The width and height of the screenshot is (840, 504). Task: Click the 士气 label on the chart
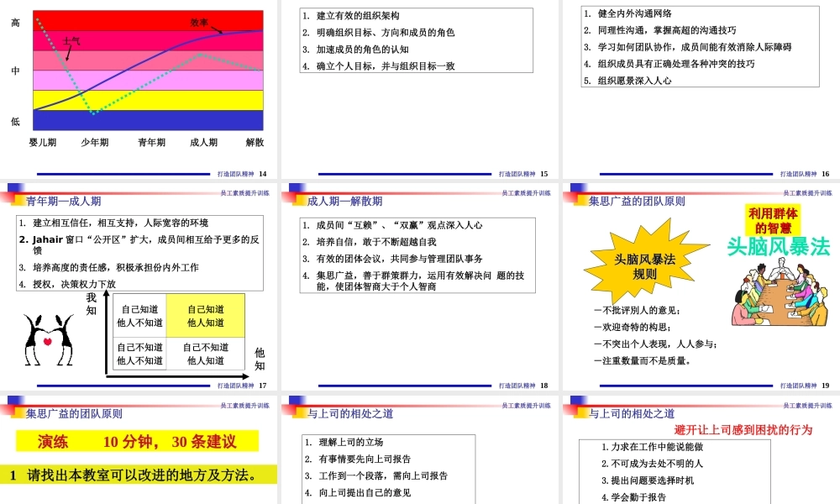click(x=71, y=40)
